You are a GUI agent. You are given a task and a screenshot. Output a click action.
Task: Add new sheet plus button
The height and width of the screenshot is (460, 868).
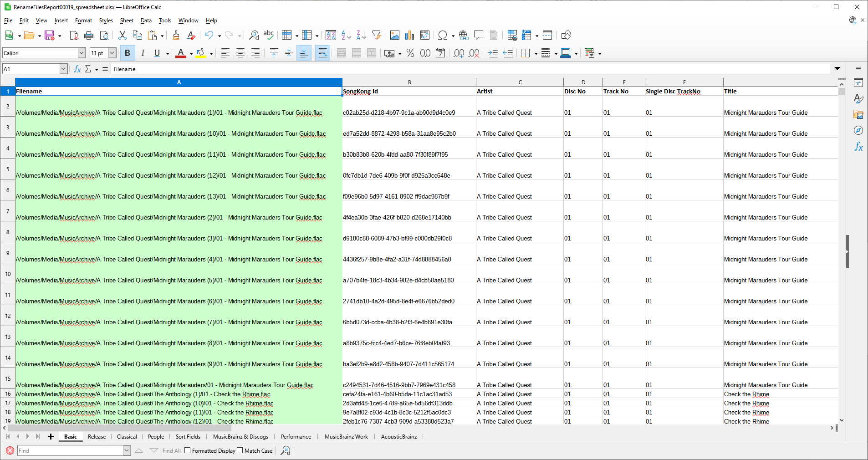pos(51,437)
